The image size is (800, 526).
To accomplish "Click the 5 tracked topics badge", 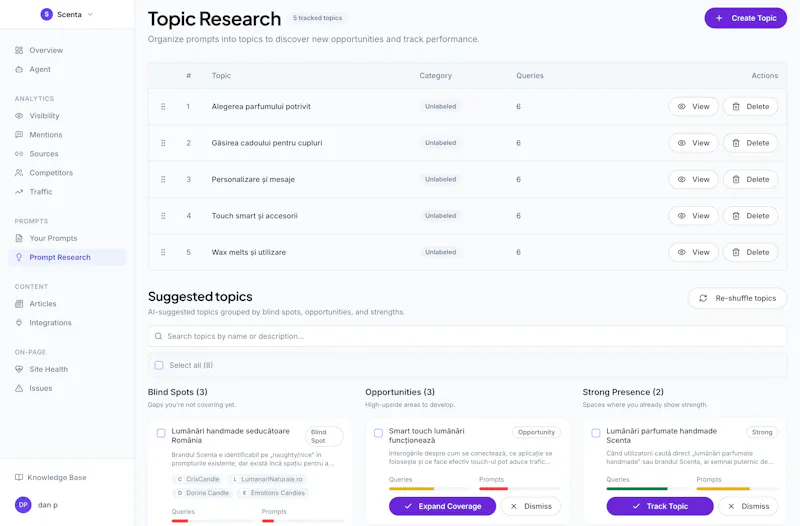I will (x=317, y=18).
